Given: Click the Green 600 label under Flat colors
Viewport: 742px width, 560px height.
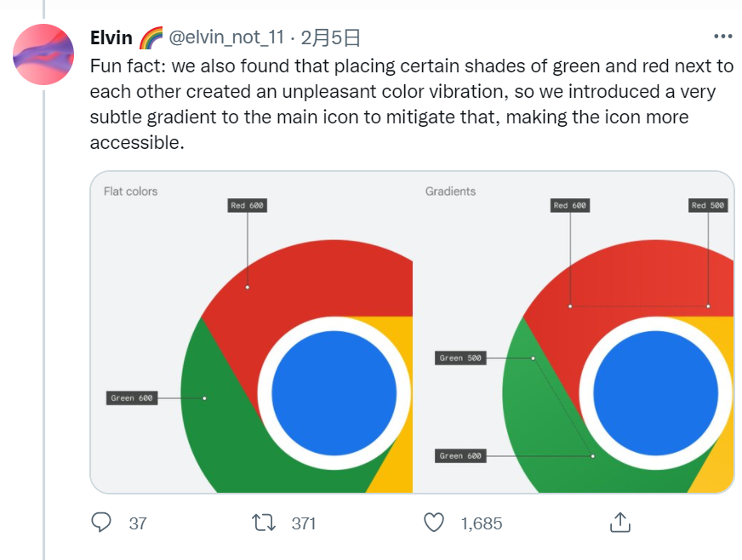Looking at the screenshot, I should coord(132,398).
